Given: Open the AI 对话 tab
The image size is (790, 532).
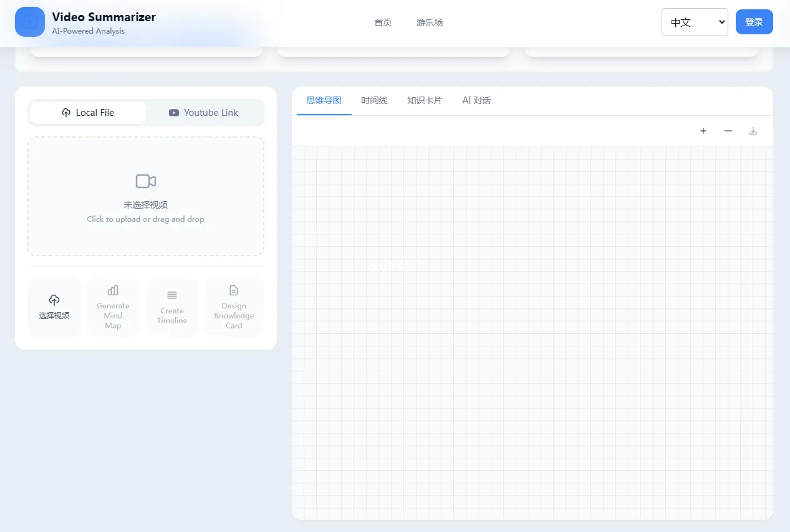Looking at the screenshot, I should 476,100.
